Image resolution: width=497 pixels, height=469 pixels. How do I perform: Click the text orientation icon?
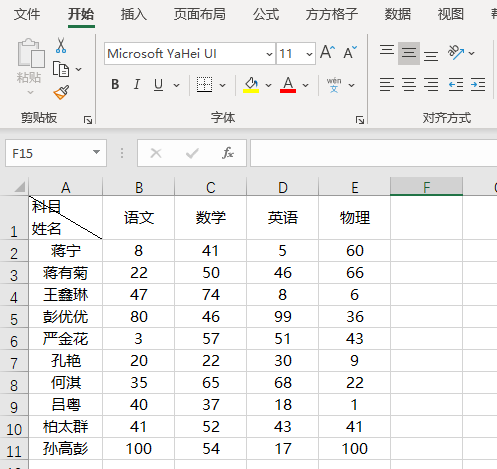pos(456,53)
